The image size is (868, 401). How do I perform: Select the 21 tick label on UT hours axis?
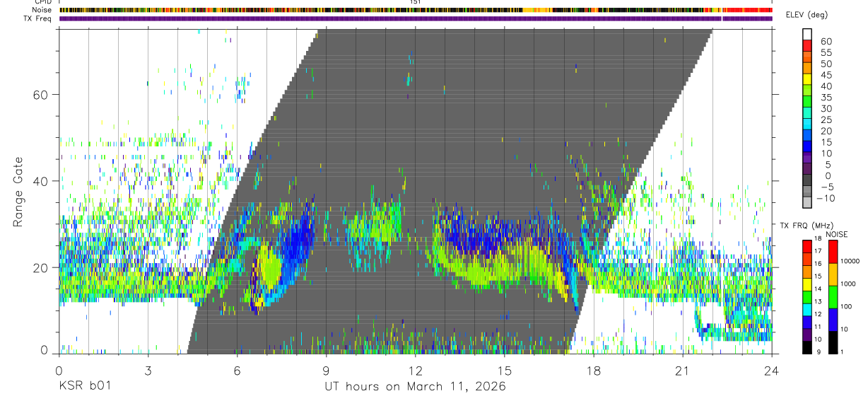click(682, 371)
